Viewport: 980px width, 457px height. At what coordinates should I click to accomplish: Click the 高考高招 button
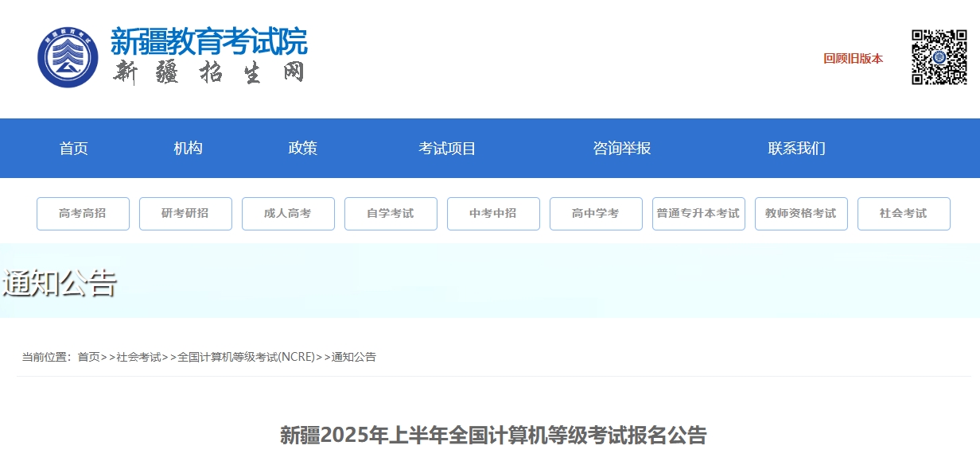pos(83,214)
